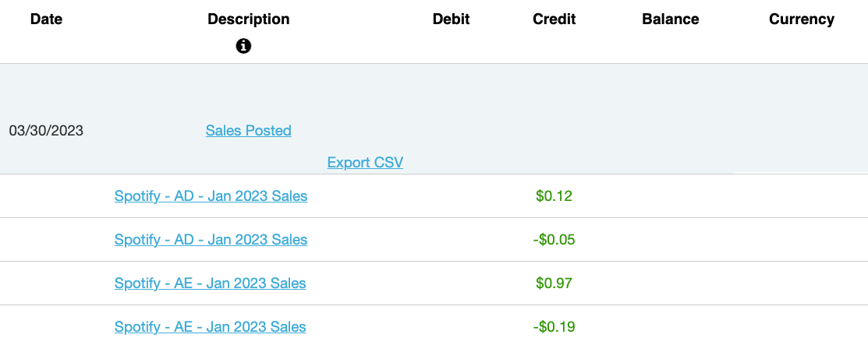This screenshot has width=868, height=345.
Task: Download data via Export CSV link
Action: [365, 163]
